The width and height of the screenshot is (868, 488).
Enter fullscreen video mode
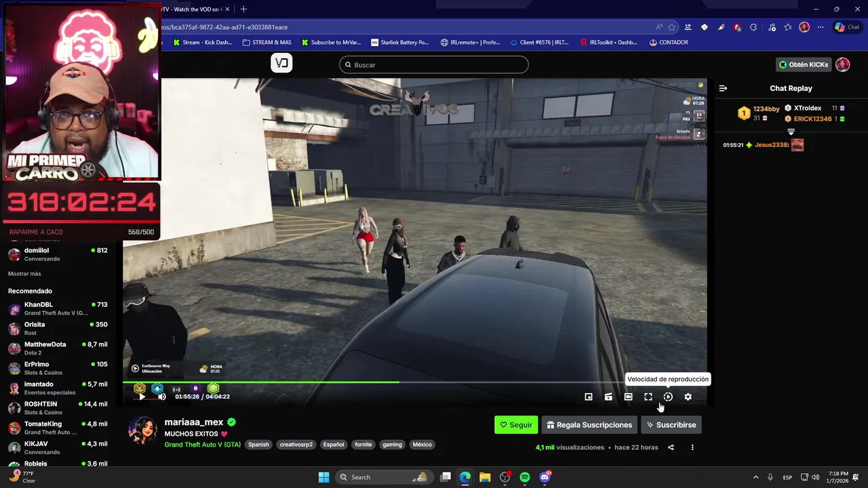(x=648, y=396)
